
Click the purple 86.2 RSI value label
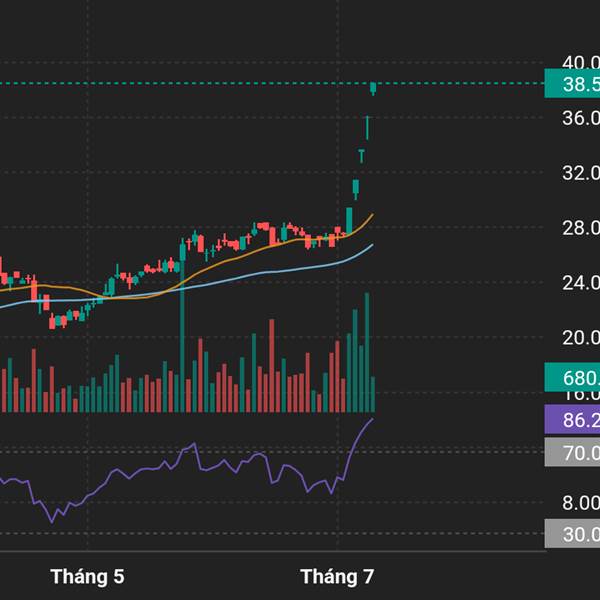click(x=572, y=419)
